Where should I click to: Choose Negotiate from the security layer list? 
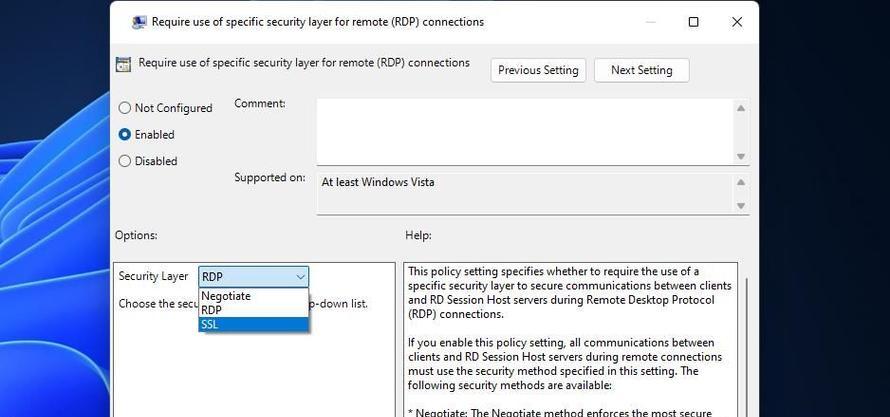(x=226, y=296)
